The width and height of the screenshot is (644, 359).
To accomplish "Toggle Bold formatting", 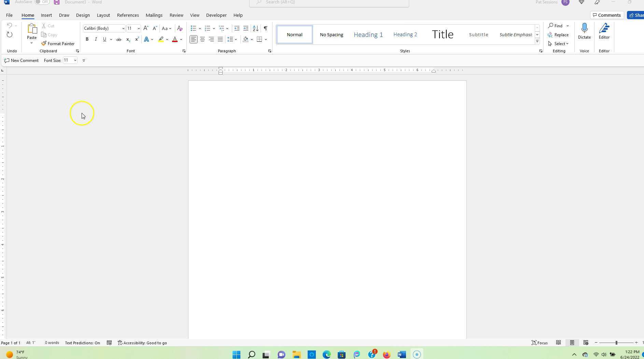I will click(x=87, y=39).
